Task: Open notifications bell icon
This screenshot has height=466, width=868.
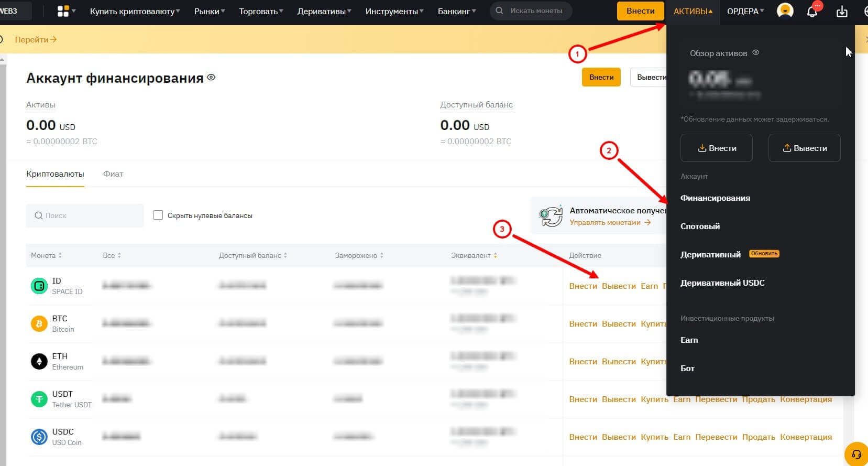Action: click(812, 12)
